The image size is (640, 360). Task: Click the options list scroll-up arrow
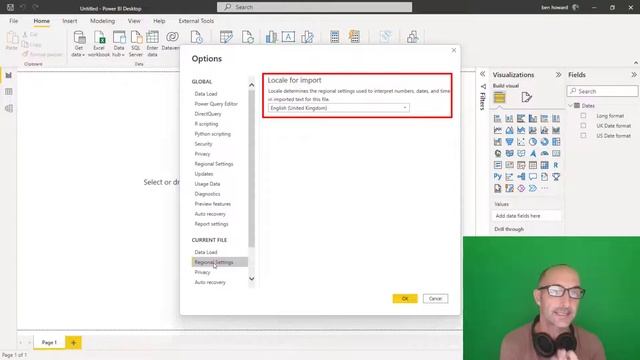251,85
